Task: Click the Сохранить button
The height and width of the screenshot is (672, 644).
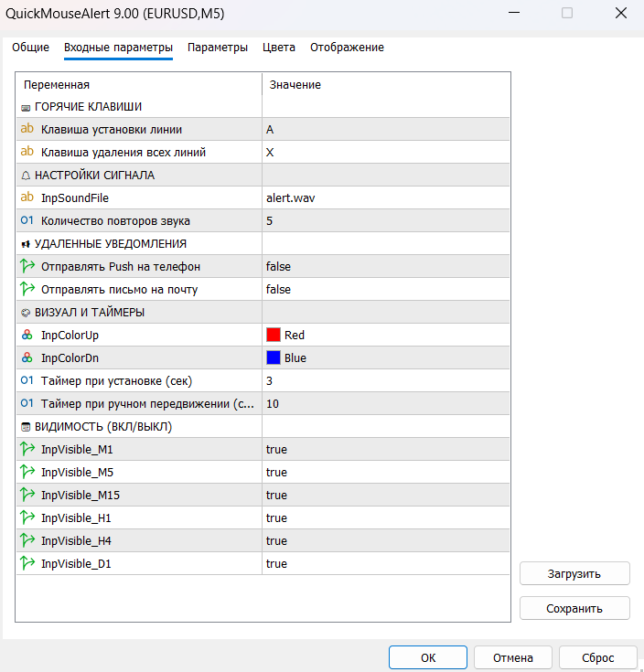Action: coord(574,608)
